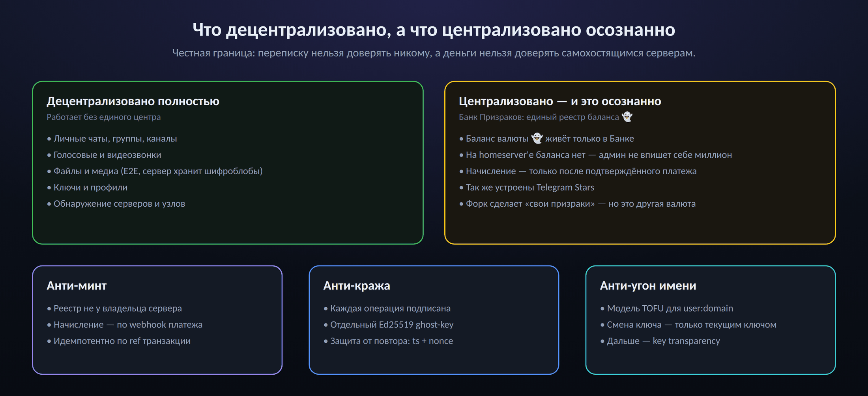868x396 pixels.
Task: Click "Модель TOFU для user:domain" item
Action: 667,308
